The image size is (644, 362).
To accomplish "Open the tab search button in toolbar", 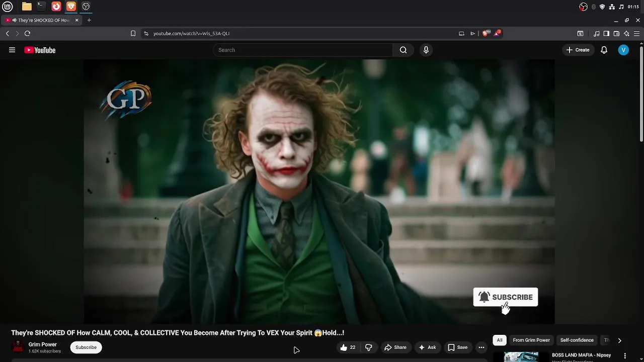I will [580, 33].
